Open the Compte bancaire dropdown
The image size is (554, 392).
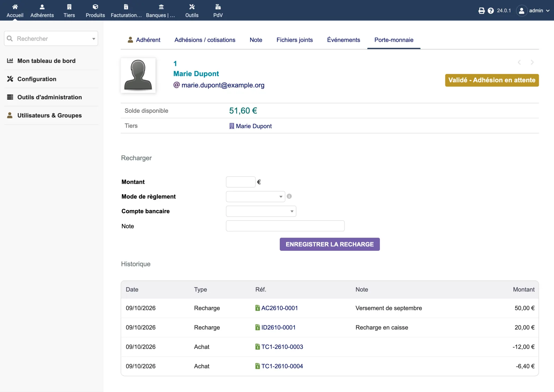[261, 211]
